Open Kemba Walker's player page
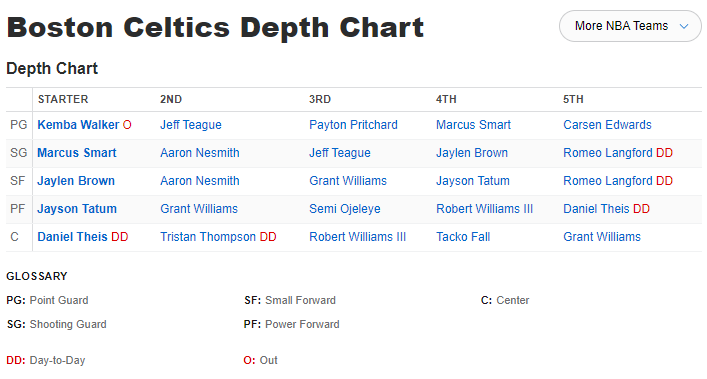Viewport: 707px width, 379px height. point(78,125)
